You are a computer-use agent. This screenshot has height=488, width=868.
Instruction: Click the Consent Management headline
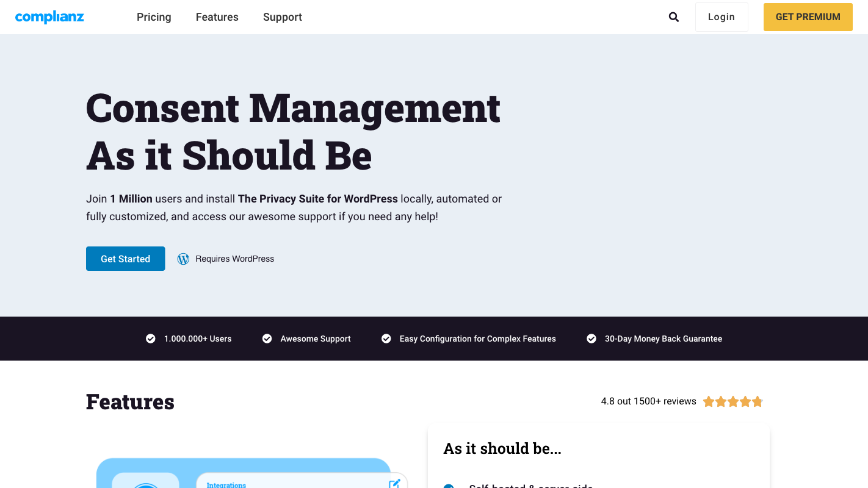(x=293, y=132)
